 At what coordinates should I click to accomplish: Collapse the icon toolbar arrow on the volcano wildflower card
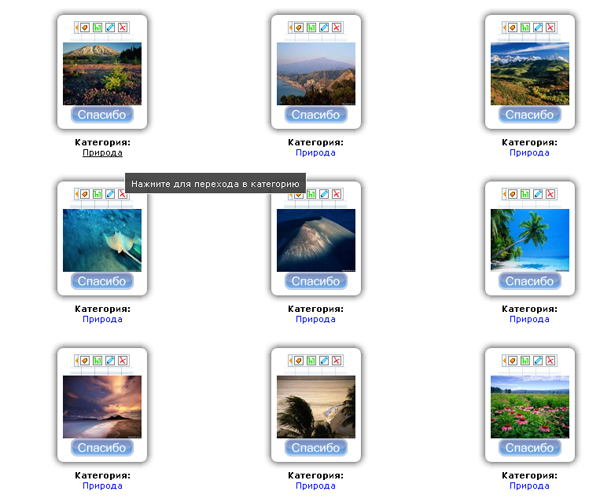pos(77,28)
